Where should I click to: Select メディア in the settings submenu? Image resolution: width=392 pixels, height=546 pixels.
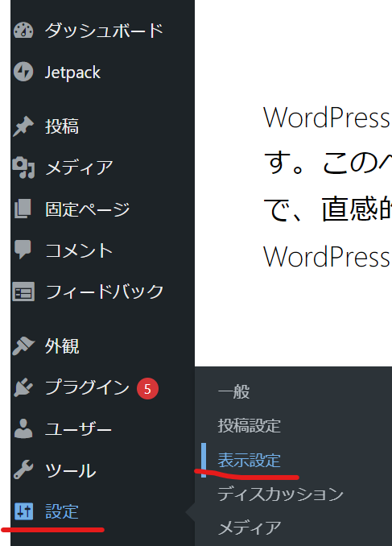250,528
